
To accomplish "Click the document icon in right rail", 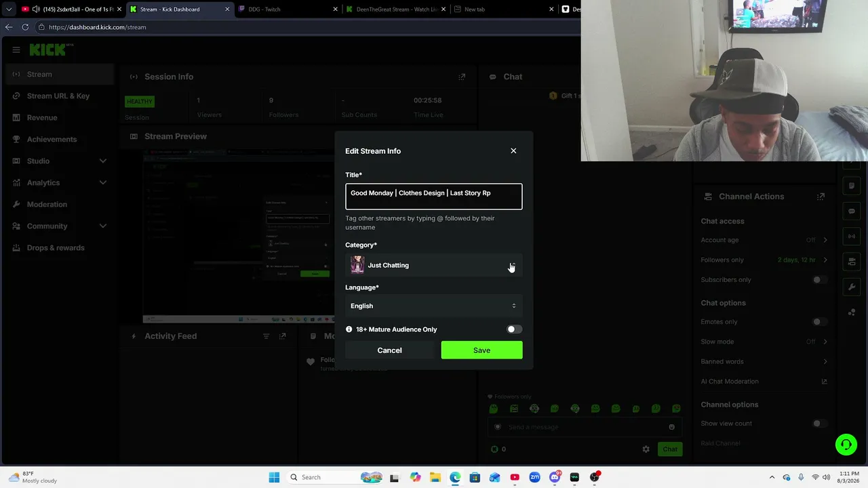I will click(852, 186).
